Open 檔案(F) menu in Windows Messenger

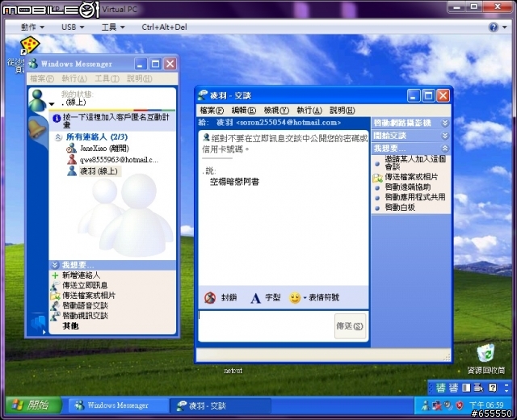42,78
